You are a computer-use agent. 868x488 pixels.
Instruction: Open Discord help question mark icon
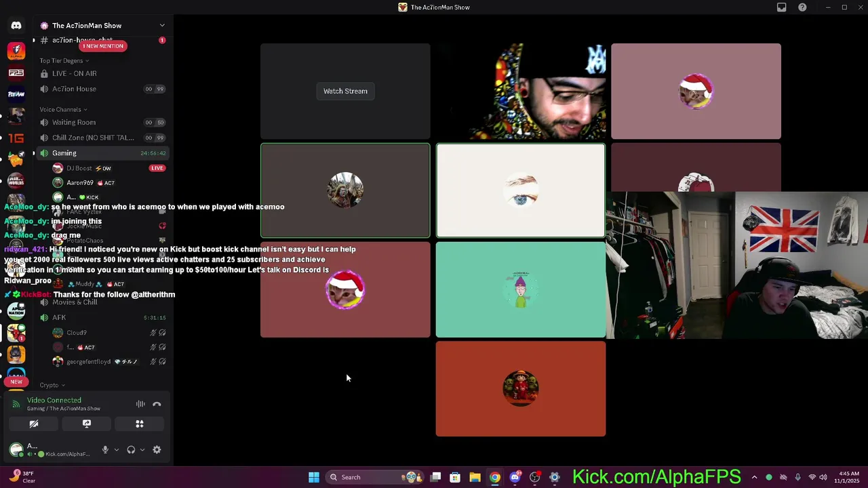803,7
